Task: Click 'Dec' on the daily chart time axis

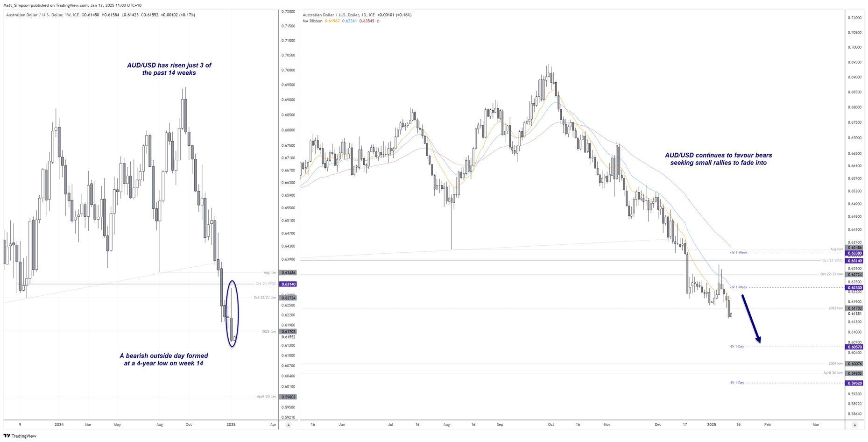Action: click(658, 425)
